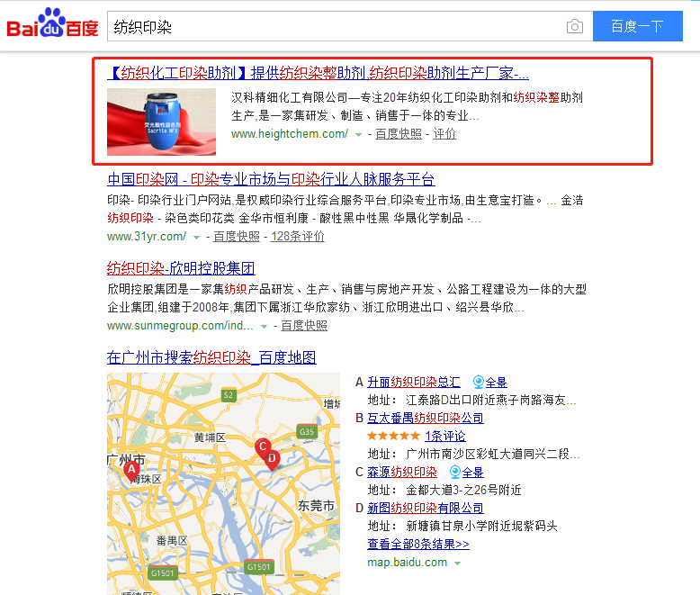
Task: Click the G35 highway badge on map
Action: (307, 431)
